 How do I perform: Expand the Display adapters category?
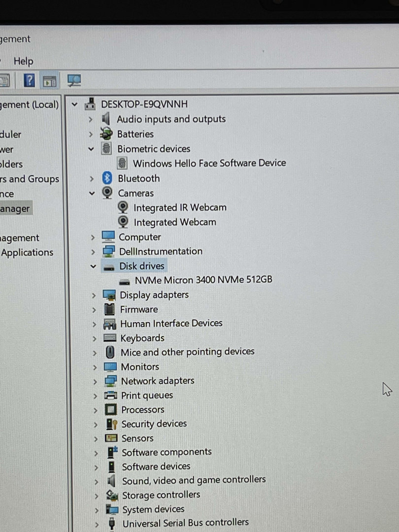tap(94, 295)
